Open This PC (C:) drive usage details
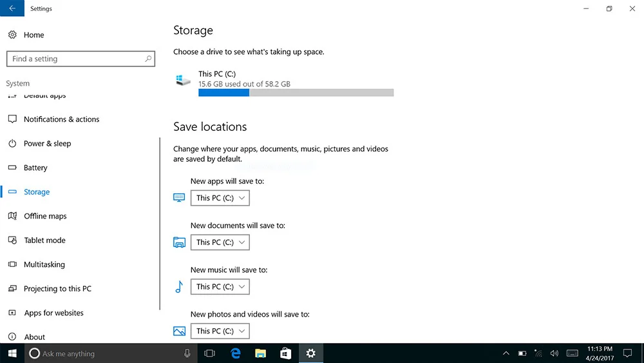644x363 pixels. tap(283, 83)
